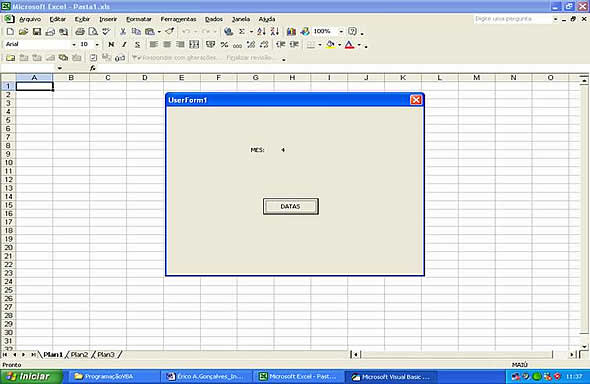Viewport: 590px width, 384px height.
Task: Click the Print icon in toolbar
Action: coord(80,32)
